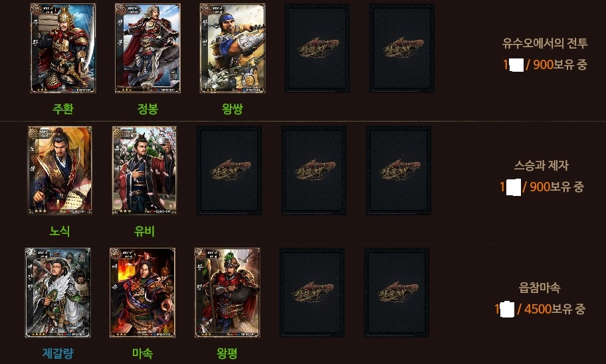This screenshot has width=606, height=364.
Task: Click the green 주환 name label
Action: click(x=63, y=108)
